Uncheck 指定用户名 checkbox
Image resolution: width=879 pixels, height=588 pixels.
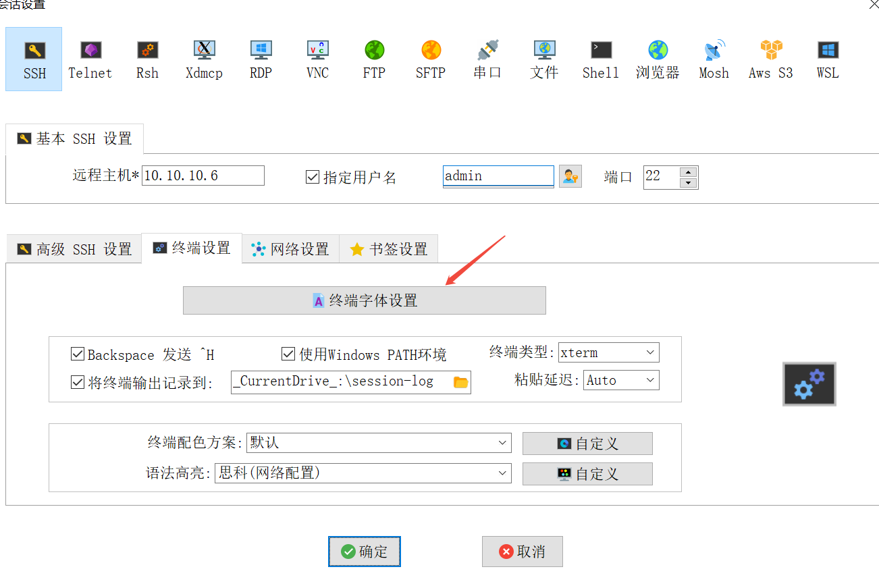click(x=313, y=176)
